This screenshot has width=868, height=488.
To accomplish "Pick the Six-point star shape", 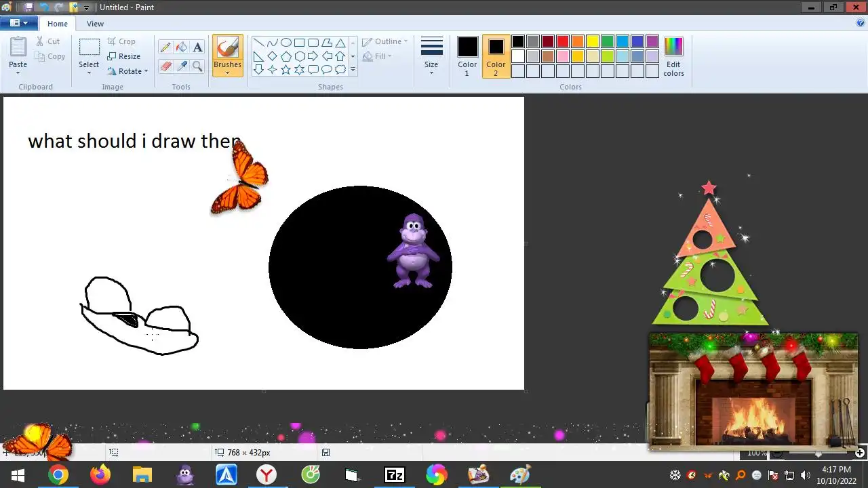I will click(x=299, y=69).
